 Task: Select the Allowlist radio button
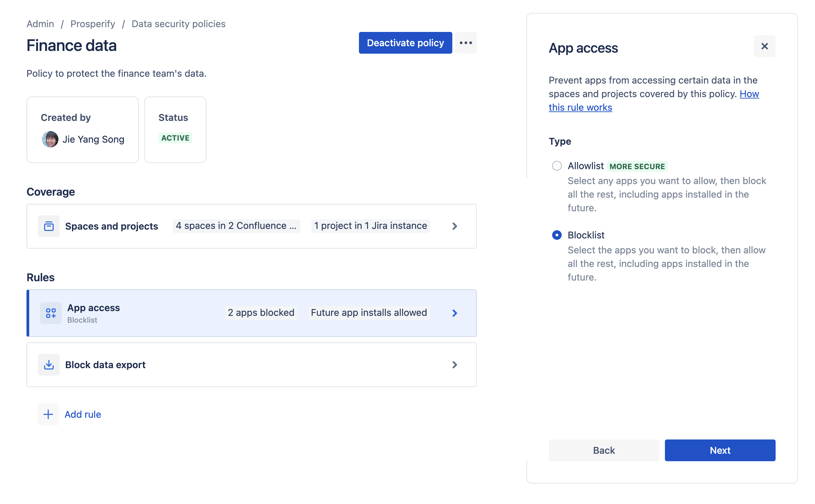(556, 166)
